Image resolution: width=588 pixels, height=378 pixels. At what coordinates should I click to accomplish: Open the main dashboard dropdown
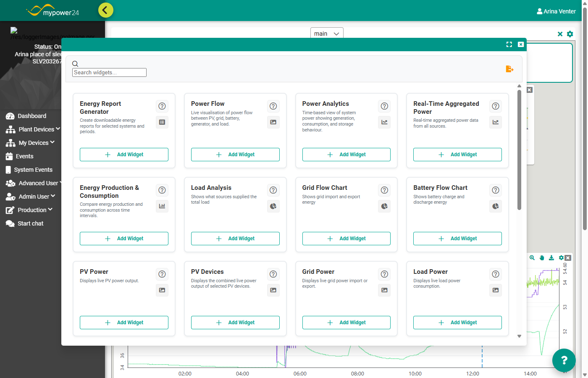click(327, 34)
